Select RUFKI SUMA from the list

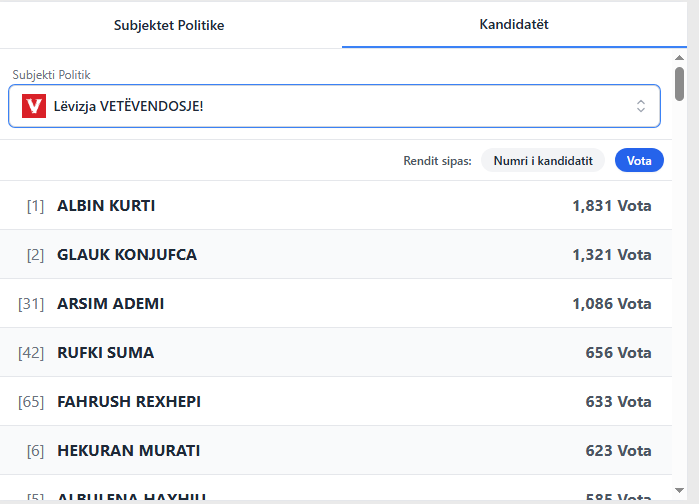(106, 352)
